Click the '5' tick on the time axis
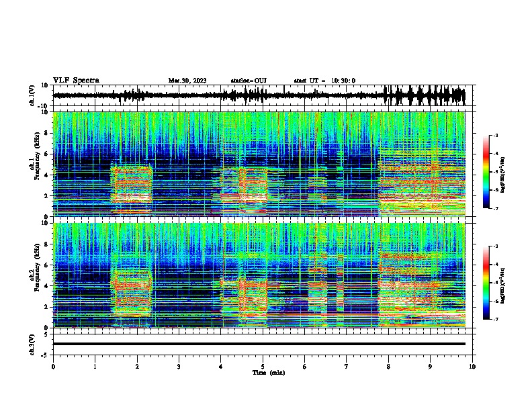Viewport: 532px width, 411px height. point(263,367)
